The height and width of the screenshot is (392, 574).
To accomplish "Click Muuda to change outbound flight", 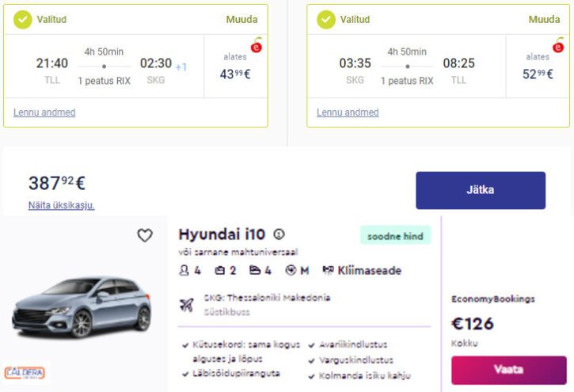I will point(241,19).
